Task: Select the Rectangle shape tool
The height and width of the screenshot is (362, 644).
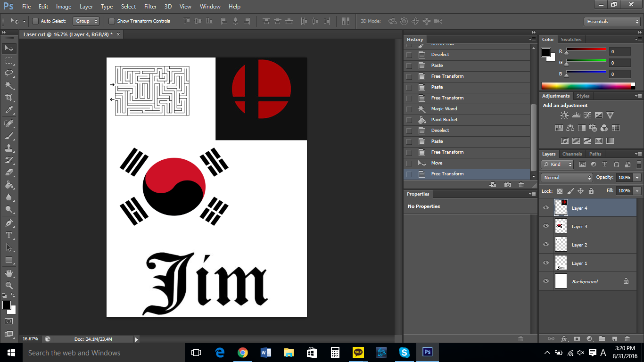Action: [9, 260]
